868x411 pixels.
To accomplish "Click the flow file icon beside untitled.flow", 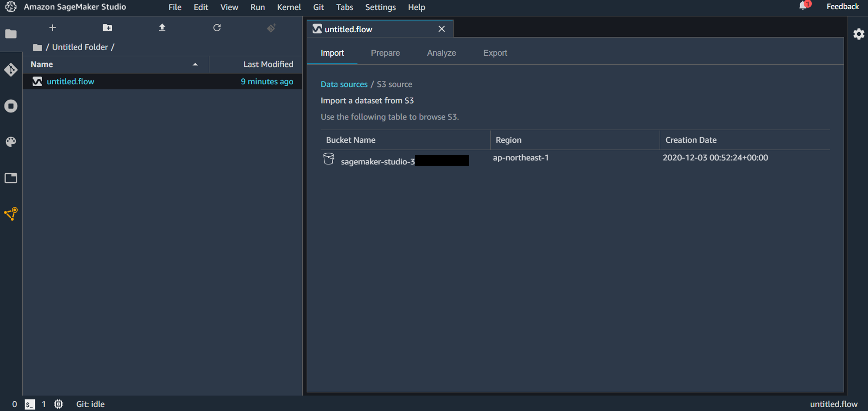I will point(37,81).
